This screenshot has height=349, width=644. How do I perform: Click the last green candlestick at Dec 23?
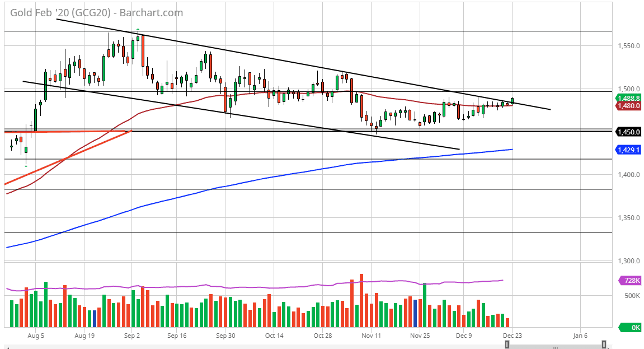pyautogui.click(x=513, y=101)
